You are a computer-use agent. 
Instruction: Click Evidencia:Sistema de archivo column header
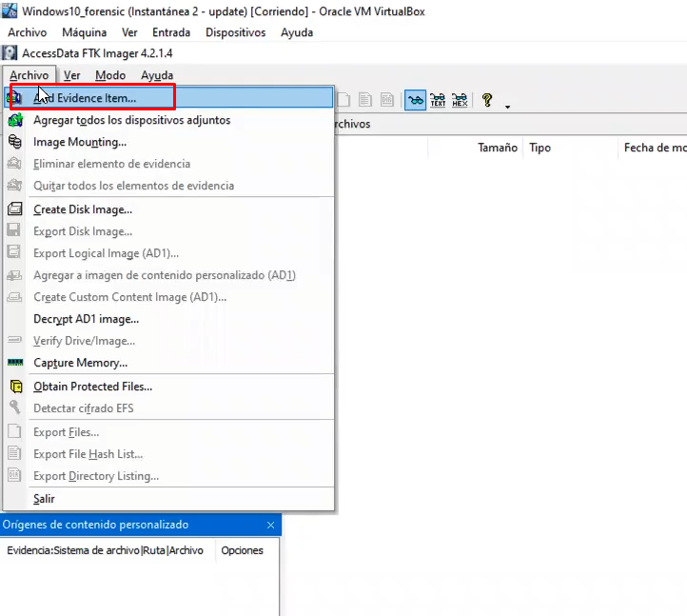(x=108, y=550)
